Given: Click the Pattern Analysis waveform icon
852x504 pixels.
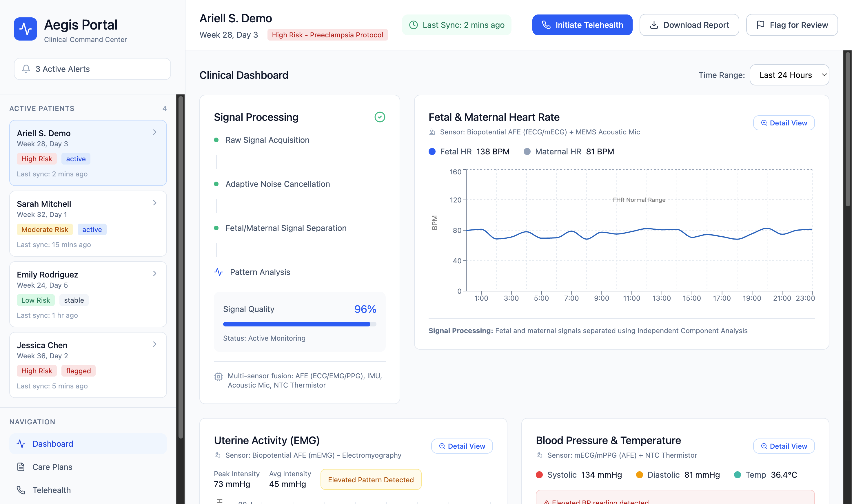Looking at the screenshot, I should click(x=219, y=272).
